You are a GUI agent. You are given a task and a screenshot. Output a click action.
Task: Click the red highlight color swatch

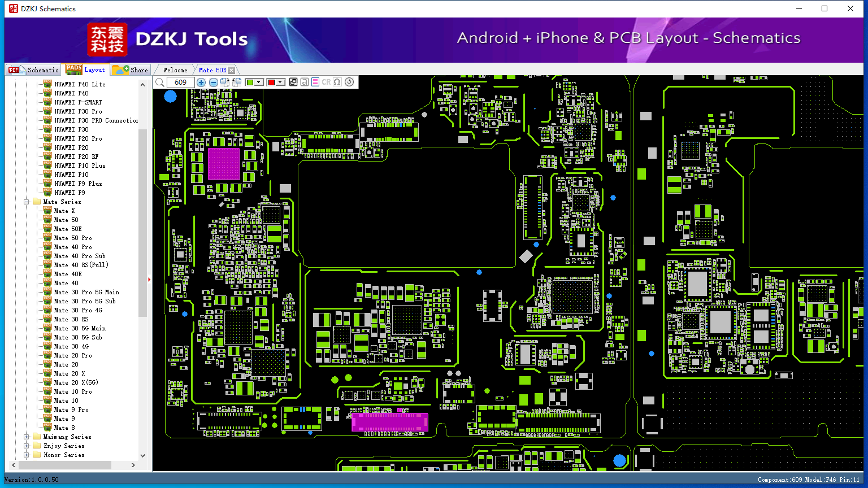pyautogui.click(x=271, y=82)
